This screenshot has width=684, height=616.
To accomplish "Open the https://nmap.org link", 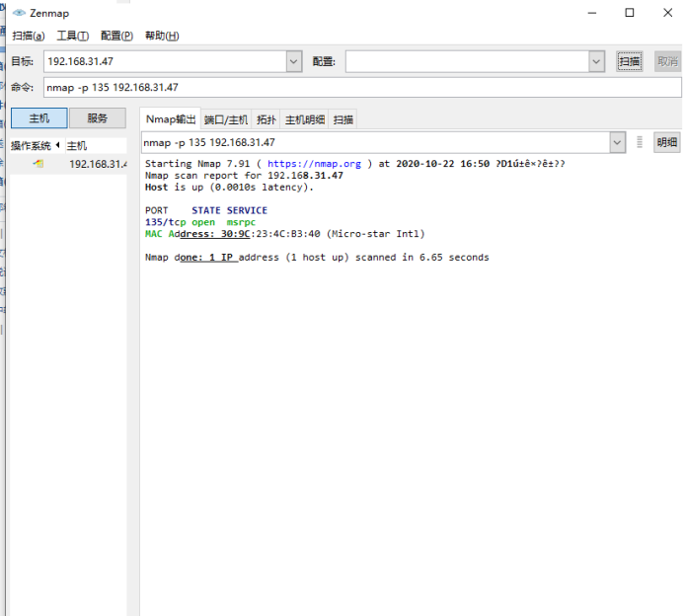I will 314,164.
